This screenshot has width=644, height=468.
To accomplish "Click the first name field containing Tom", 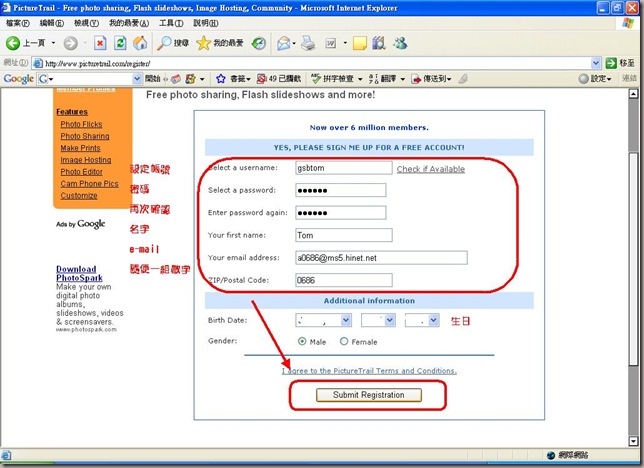I will tap(344, 235).
